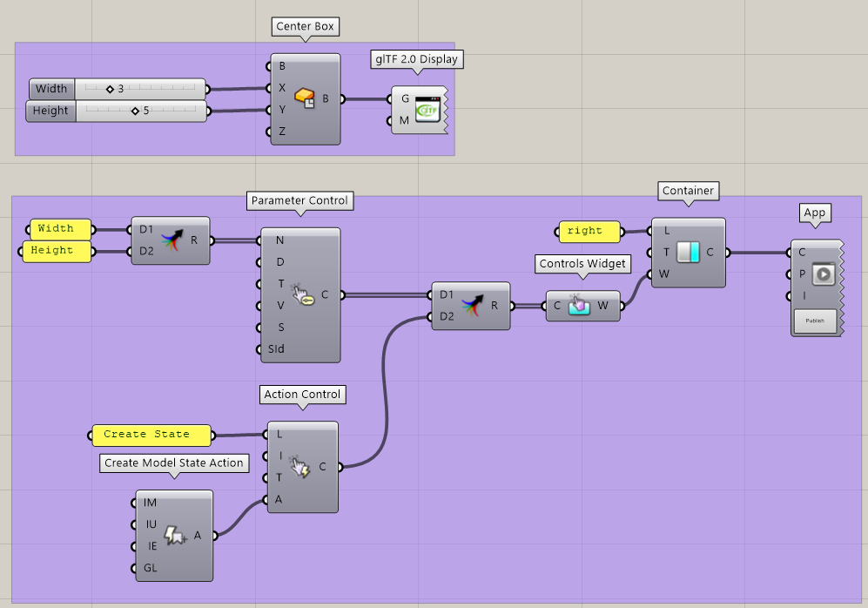Click the G input of glTF Display

404,98
